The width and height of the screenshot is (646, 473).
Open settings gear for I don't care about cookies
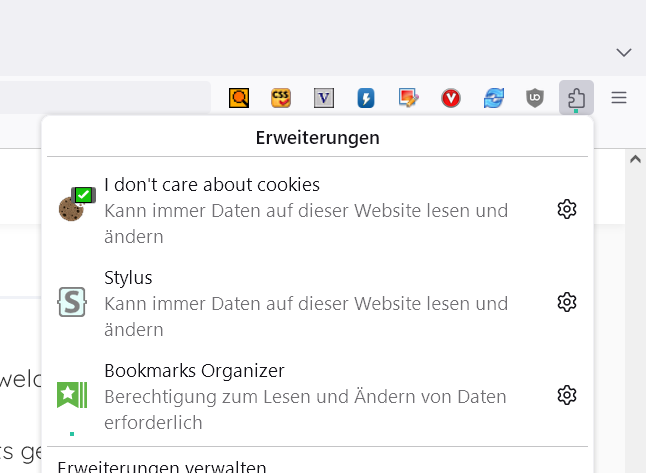(567, 209)
